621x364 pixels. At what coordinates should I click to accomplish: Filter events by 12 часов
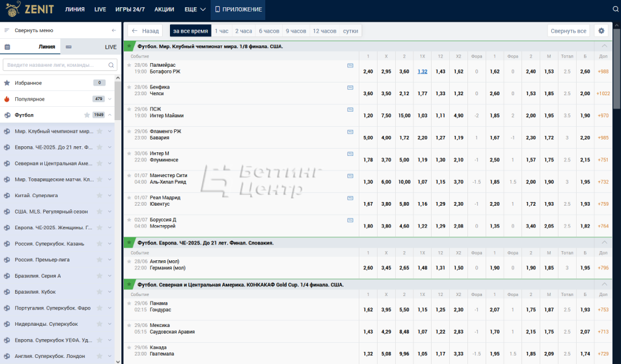click(324, 31)
